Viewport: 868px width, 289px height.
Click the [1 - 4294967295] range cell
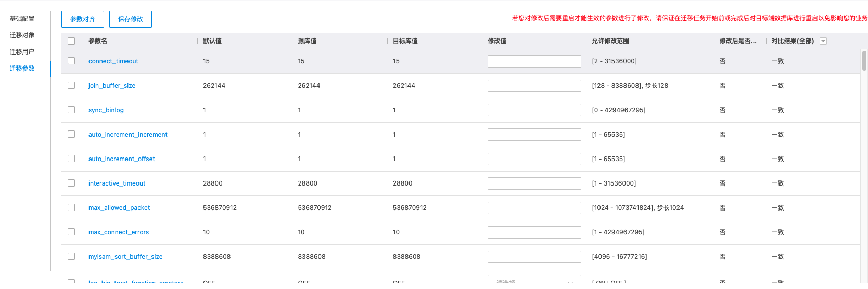(x=618, y=232)
